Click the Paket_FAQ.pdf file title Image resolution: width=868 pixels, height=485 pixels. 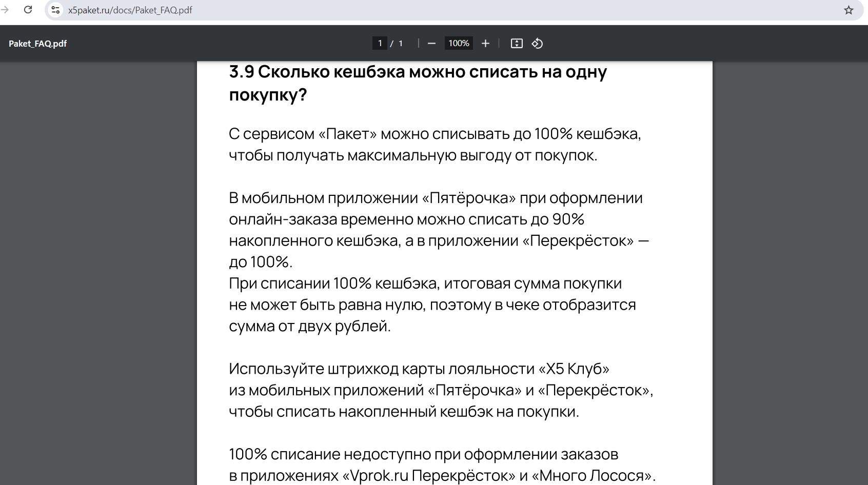tap(37, 44)
